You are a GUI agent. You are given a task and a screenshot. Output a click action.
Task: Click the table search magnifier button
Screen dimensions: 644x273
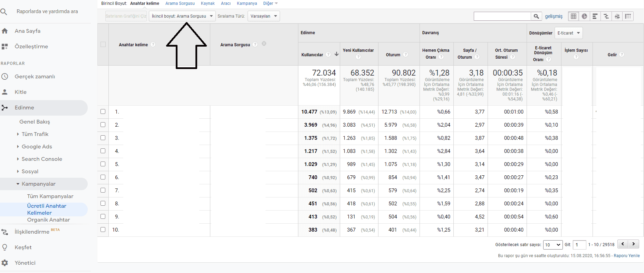pos(536,16)
